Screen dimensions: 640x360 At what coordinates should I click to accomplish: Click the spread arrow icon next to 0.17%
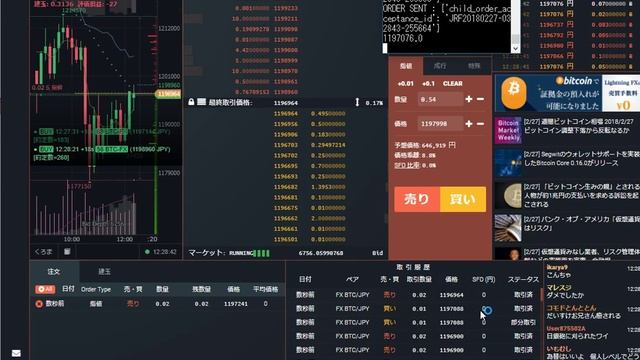point(357,102)
